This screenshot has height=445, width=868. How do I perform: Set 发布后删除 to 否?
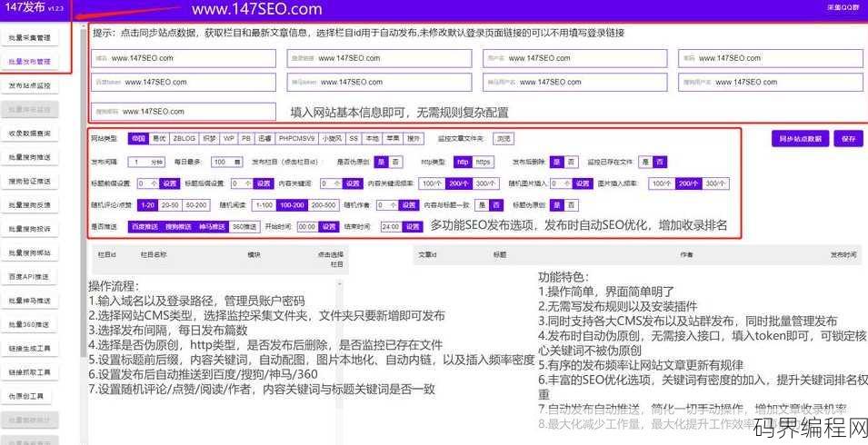point(572,162)
